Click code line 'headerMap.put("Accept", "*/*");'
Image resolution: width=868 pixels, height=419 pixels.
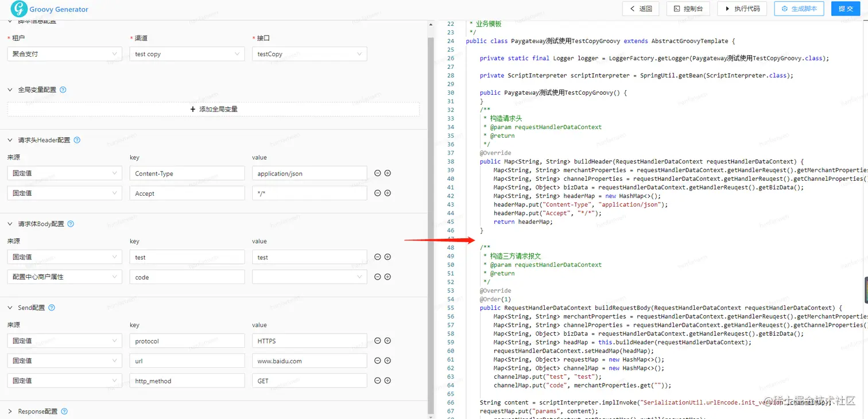pyautogui.click(x=548, y=213)
